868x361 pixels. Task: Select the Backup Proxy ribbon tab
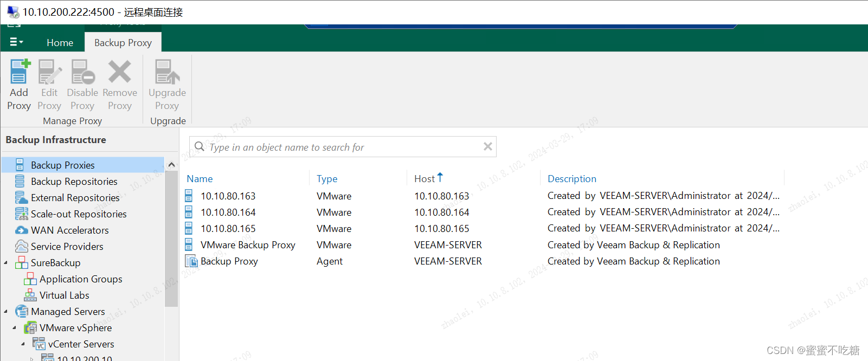pyautogui.click(x=123, y=42)
